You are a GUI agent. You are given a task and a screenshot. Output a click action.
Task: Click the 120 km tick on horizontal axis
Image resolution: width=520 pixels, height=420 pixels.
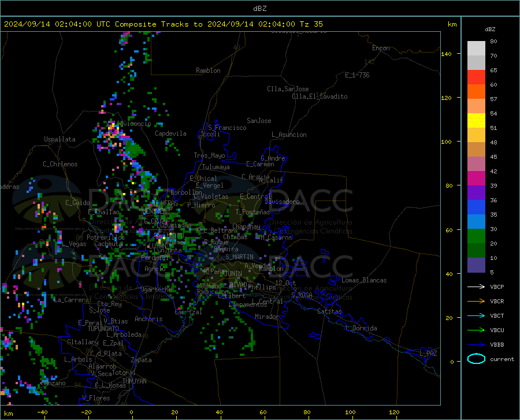(x=394, y=412)
